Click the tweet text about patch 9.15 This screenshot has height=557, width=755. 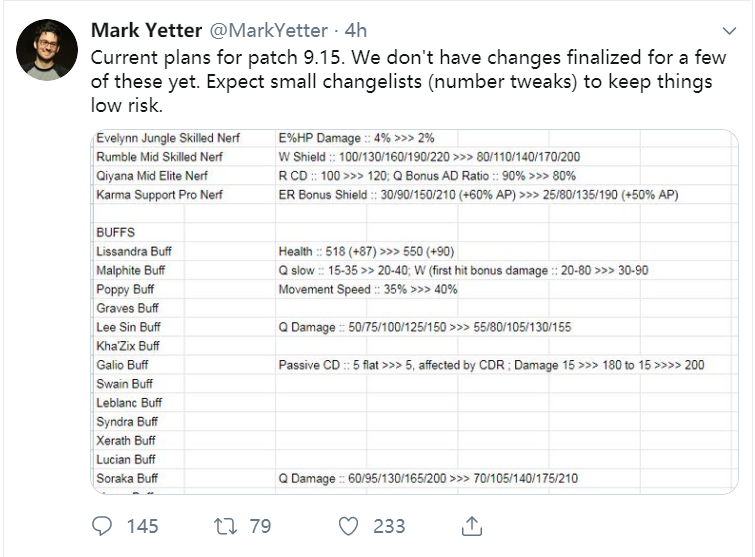[408, 81]
